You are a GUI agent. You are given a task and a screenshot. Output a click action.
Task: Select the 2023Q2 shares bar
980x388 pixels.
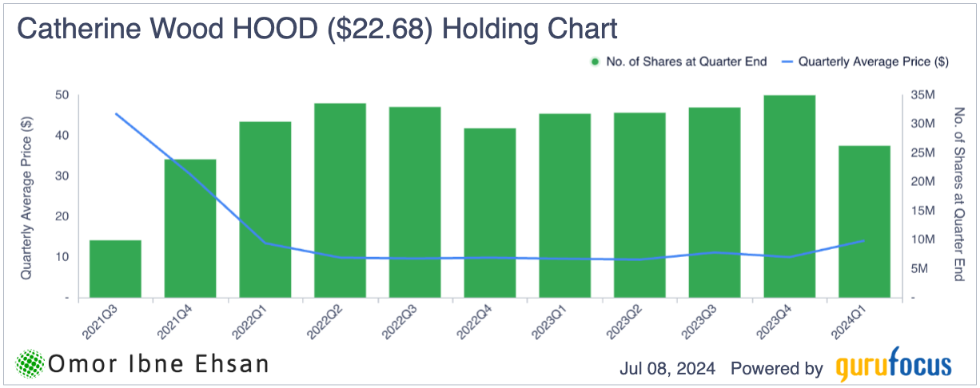pyautogui.click(x=639, y=205)
